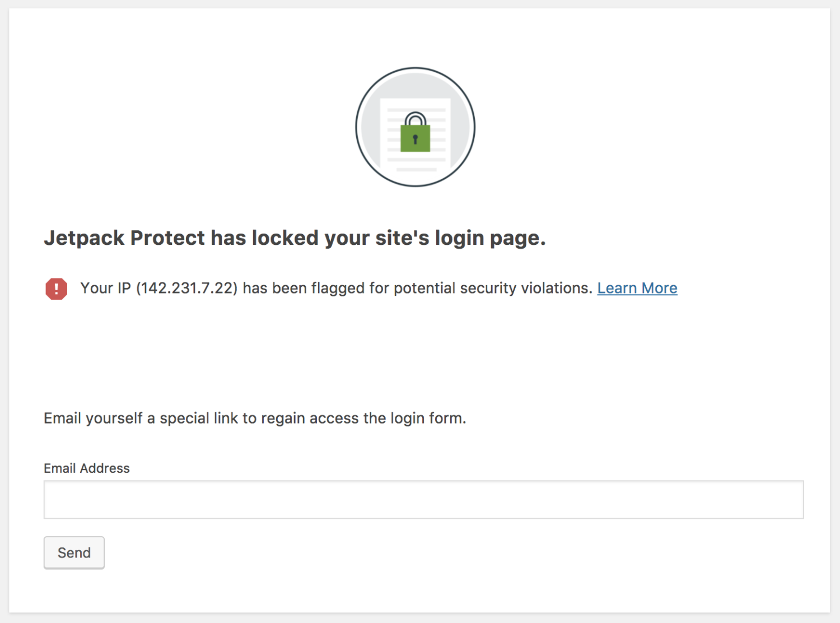This screenshot has width=840, height=623.
Task: Click the "Email yourself a special link" text
Action: click(x=255, y=419)
